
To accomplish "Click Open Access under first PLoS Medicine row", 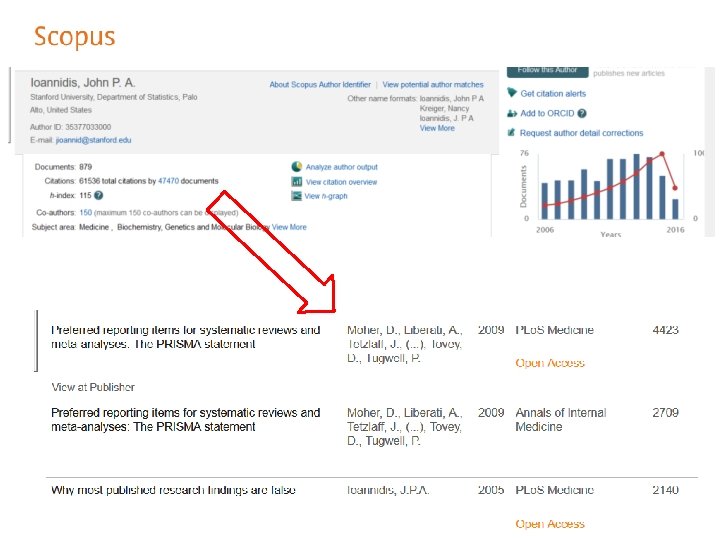I will pyautogui.click(x=550, y=363).
